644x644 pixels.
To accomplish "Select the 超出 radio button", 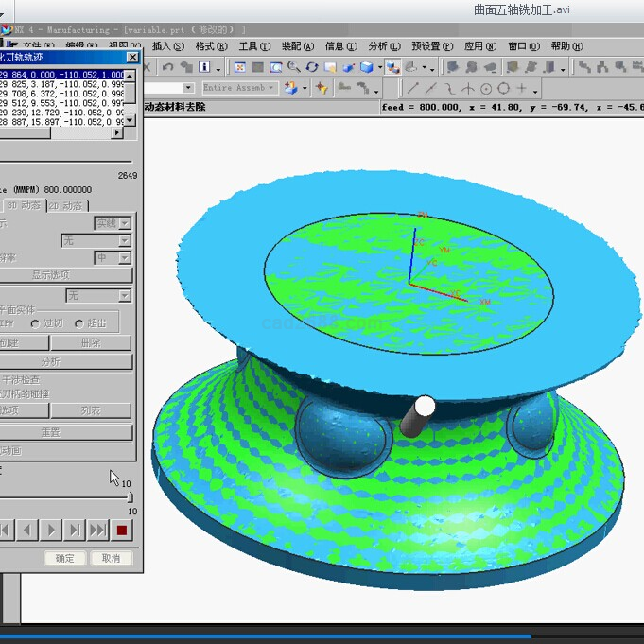I will (79, 323).
